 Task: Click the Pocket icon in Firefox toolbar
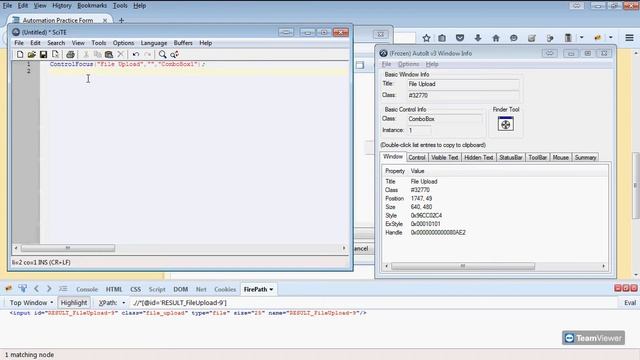click(460, 38)
